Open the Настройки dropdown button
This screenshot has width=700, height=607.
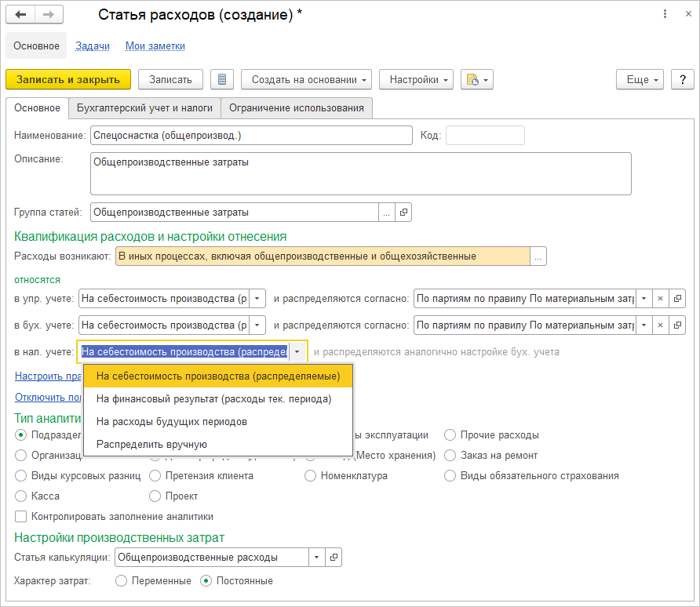coord(416,79)
